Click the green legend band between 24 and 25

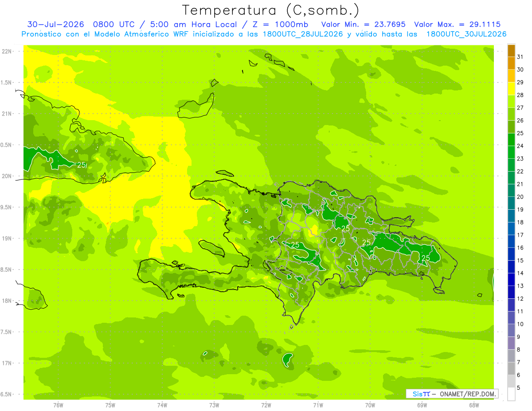click(x=511, y=139)
